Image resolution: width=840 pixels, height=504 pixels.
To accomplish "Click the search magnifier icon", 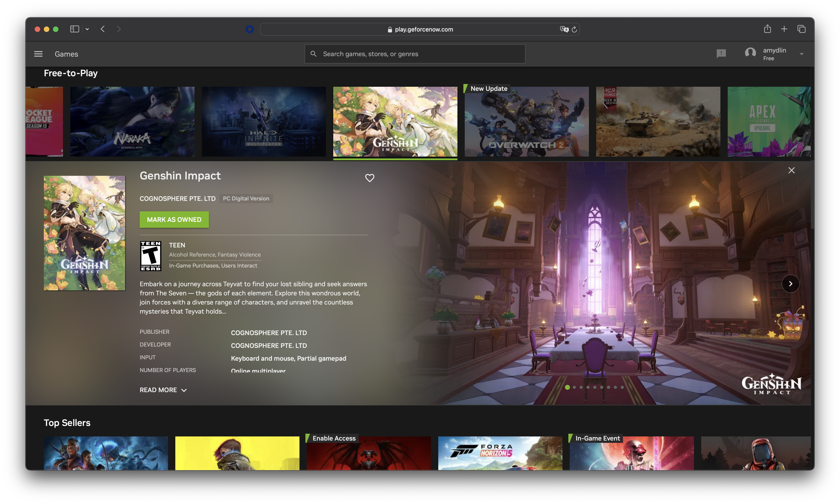I will click(x=313, y=54).
